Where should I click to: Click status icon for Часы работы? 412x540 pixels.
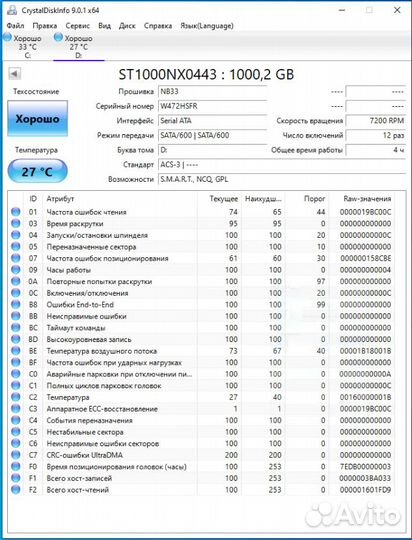(x=16, y=270)
